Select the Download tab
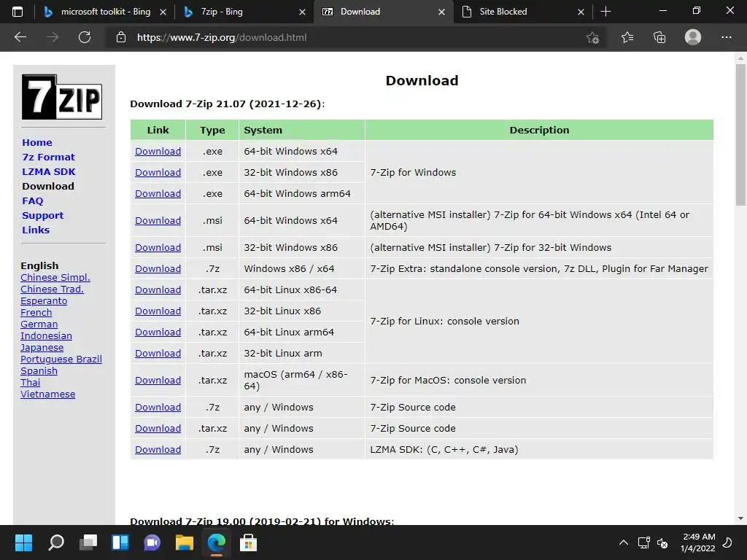The image size is (747, 560). [384, 12]
